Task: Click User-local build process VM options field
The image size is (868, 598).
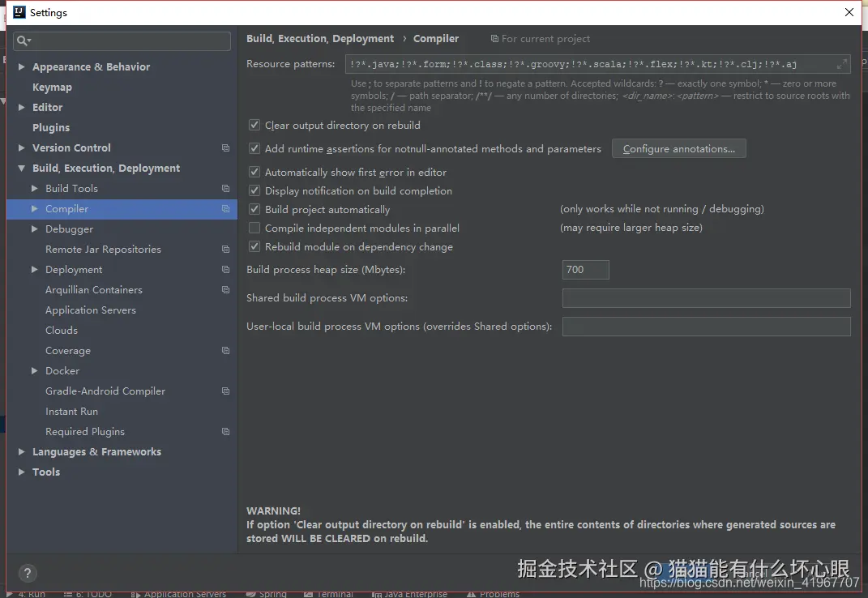Action: (x=706, y=326)
